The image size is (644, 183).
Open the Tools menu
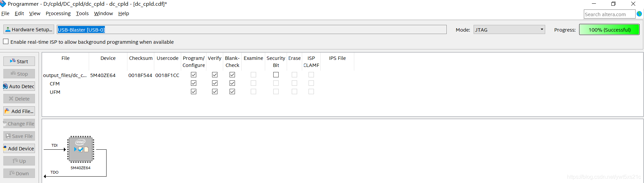point(82,13)
